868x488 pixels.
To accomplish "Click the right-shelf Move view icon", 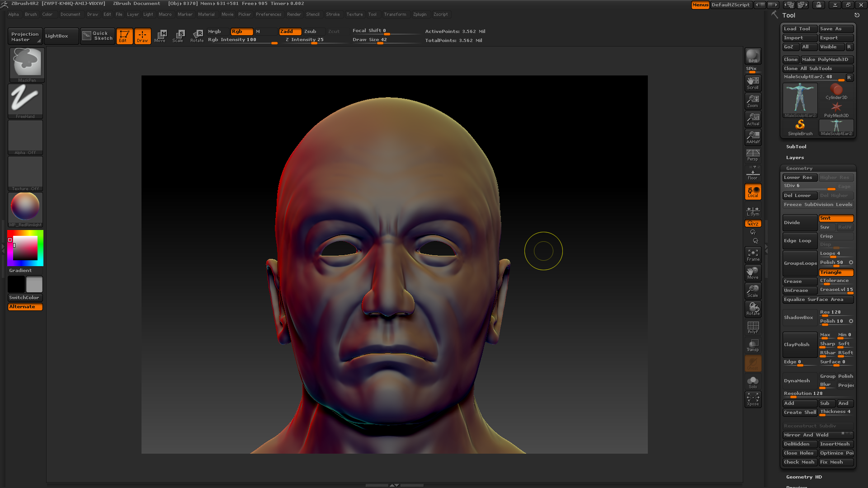I will (x=753, y=273).
